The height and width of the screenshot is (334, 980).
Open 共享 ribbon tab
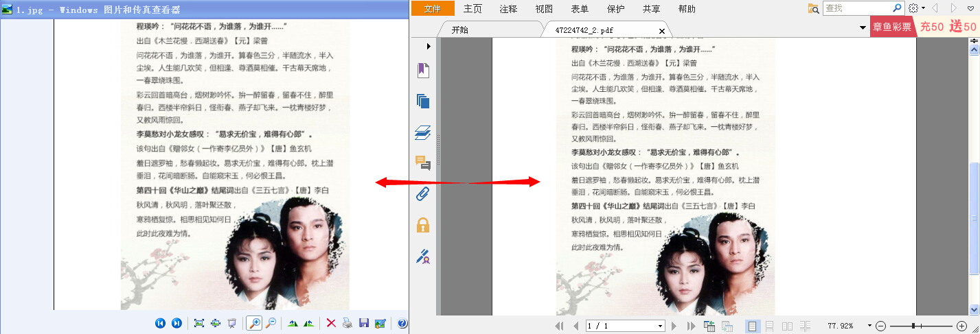pos(651,8)
